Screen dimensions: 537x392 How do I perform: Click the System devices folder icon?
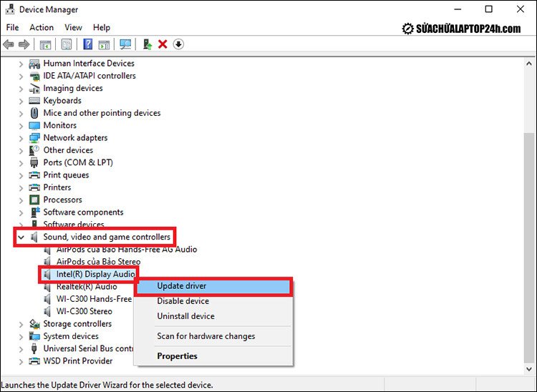[34, 336]
